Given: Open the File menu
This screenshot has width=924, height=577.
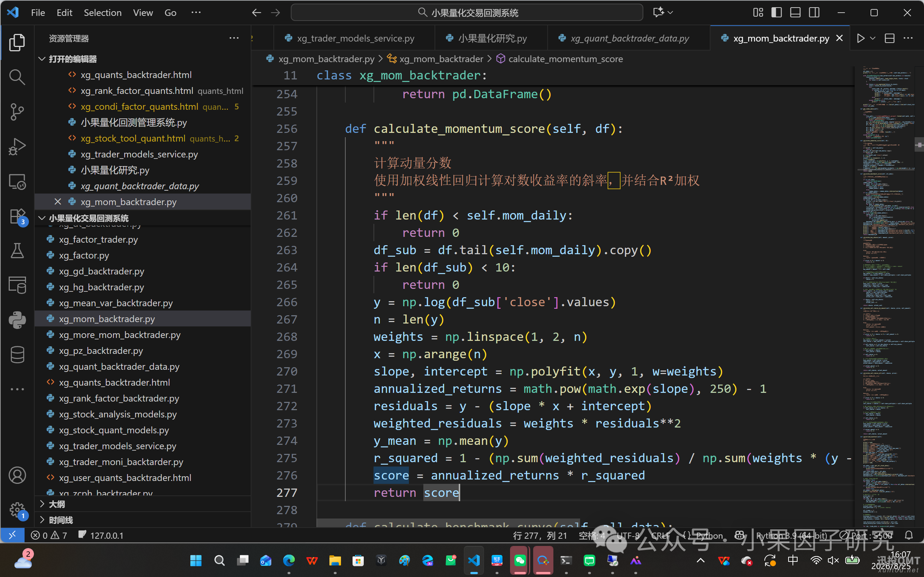Looking at the screenshot, I should (x=38, y=13).
